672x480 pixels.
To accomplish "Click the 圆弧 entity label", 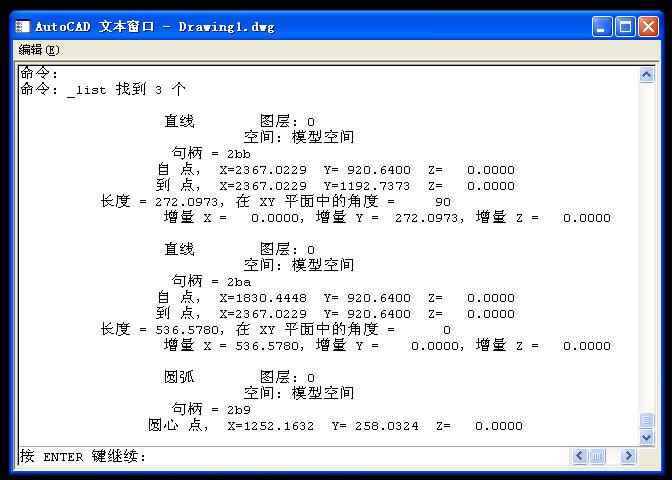I will [x=179, y=377].
